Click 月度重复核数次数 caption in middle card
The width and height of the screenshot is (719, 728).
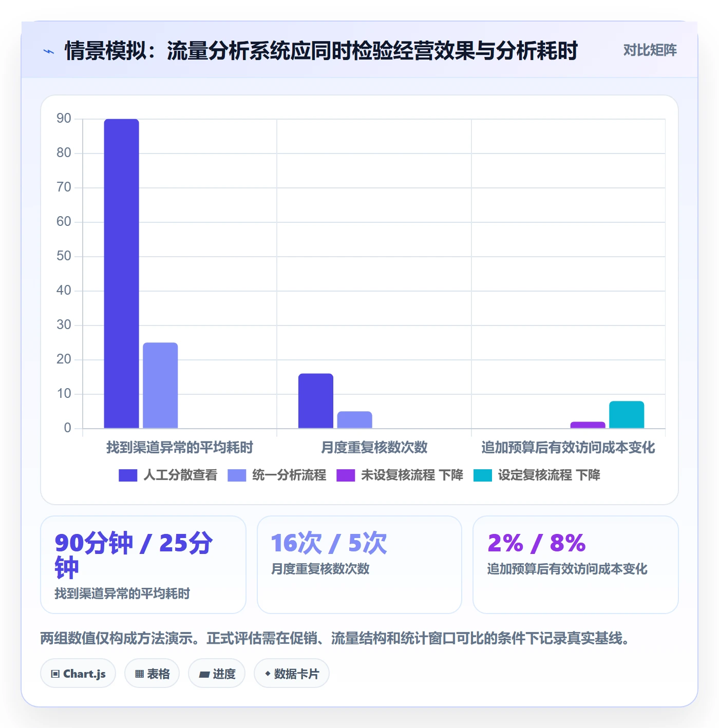(320, 569)
